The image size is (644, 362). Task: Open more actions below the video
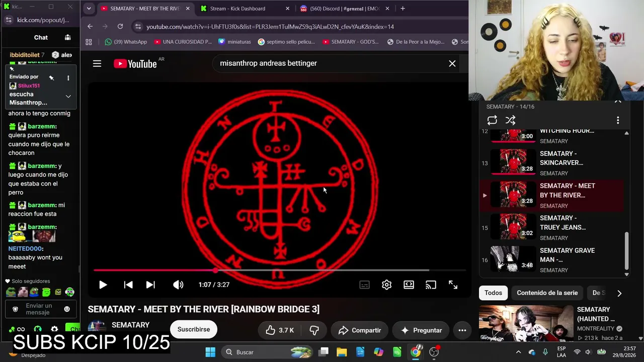[462, 330]
